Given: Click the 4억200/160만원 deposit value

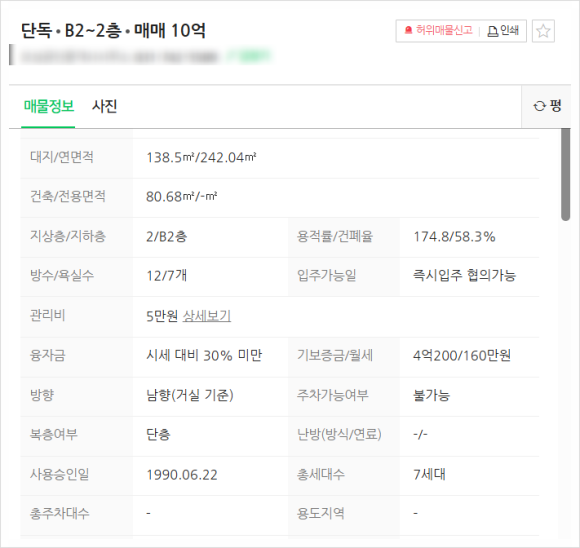Looking at the screenshot, I should [x=462, y=356].
